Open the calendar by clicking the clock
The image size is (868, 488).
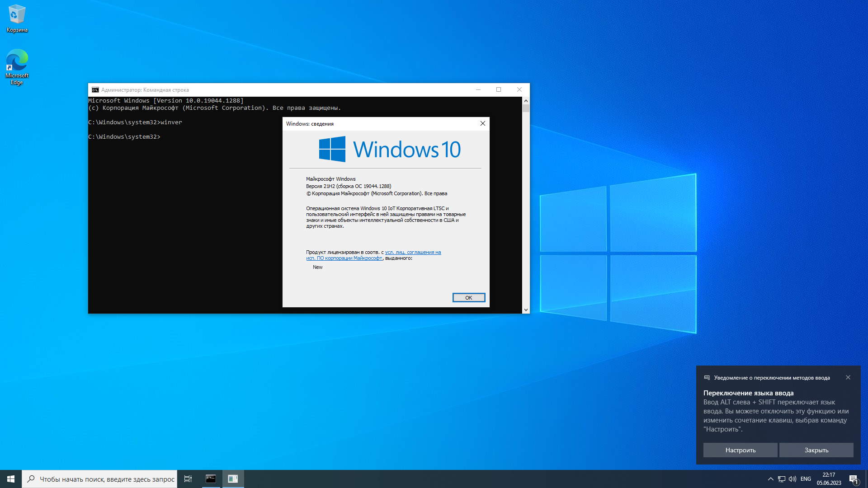828,479
